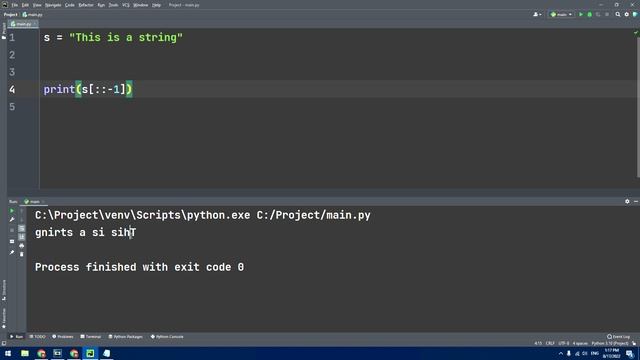This screenshot has width=640, height=360.
Task: Click the layout icon in Run panel sidebar
Action: coord(12,241)
